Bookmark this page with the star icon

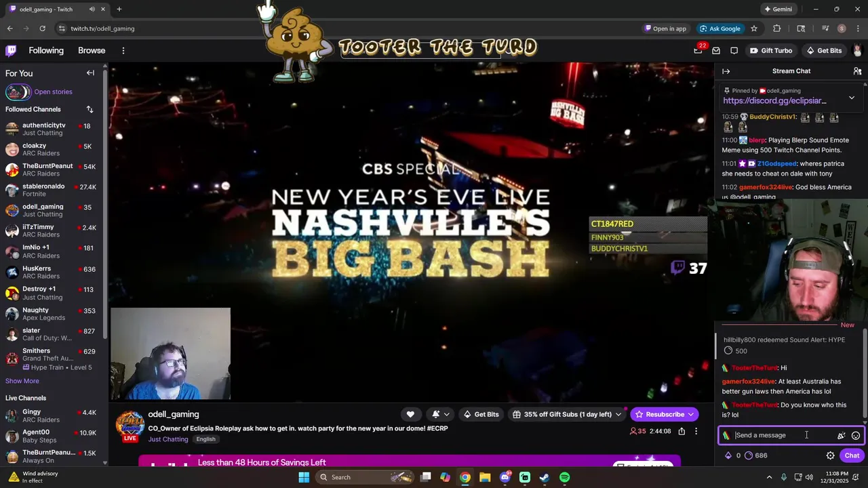pos(753,28)
